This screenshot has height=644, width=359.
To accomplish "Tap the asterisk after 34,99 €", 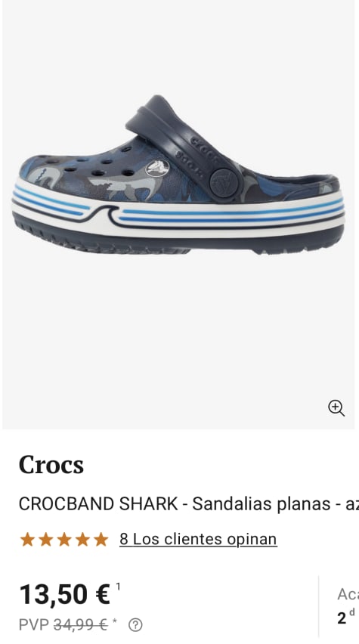I will pos(115,621).
